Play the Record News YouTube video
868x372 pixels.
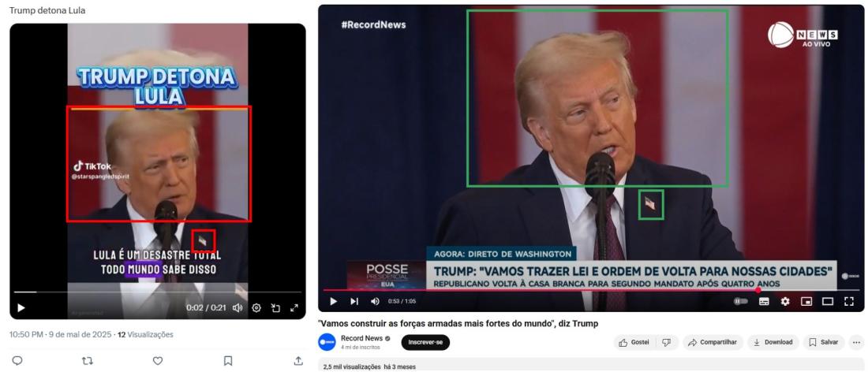tap(333, 301)
